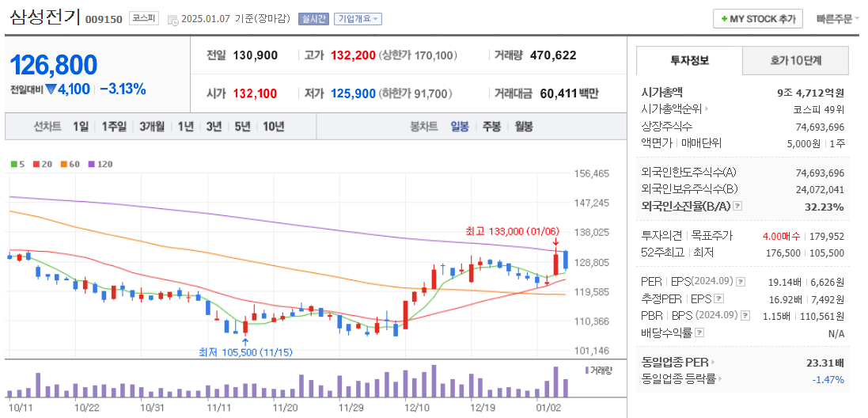
Task: Click the 4.00매수 investment opinion
Action: tap(781, 237)
